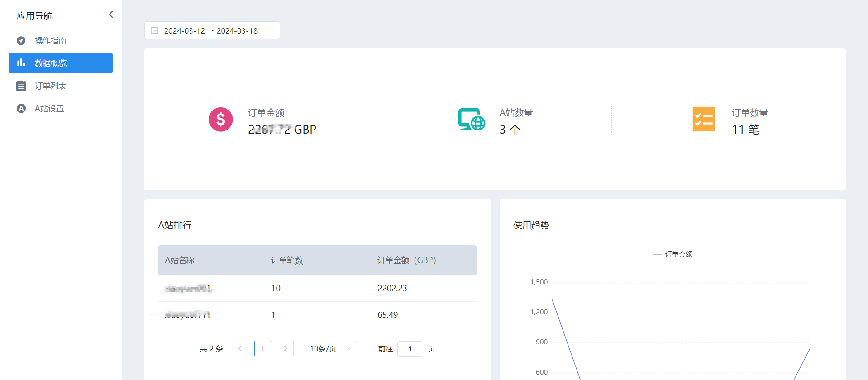Click the teal monitor globe icon for A站数量

tap(472, 120)
